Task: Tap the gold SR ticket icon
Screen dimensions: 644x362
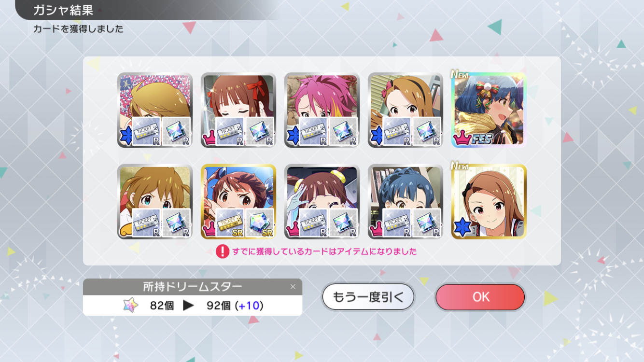Action: (x=229, y=223)
